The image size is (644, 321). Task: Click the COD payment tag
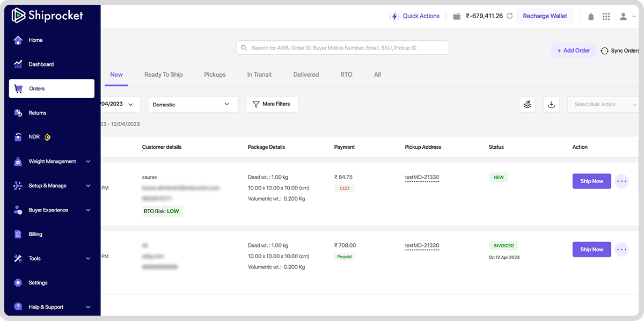click(345, 188)
